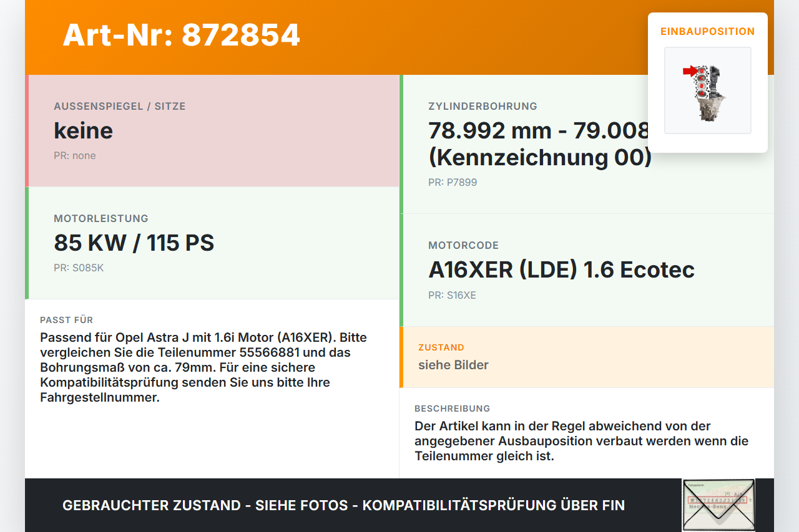Click the '(Kennzeichnung 00)' text
The width and height of the screenshot is (799, 532).
coord(540,158)
